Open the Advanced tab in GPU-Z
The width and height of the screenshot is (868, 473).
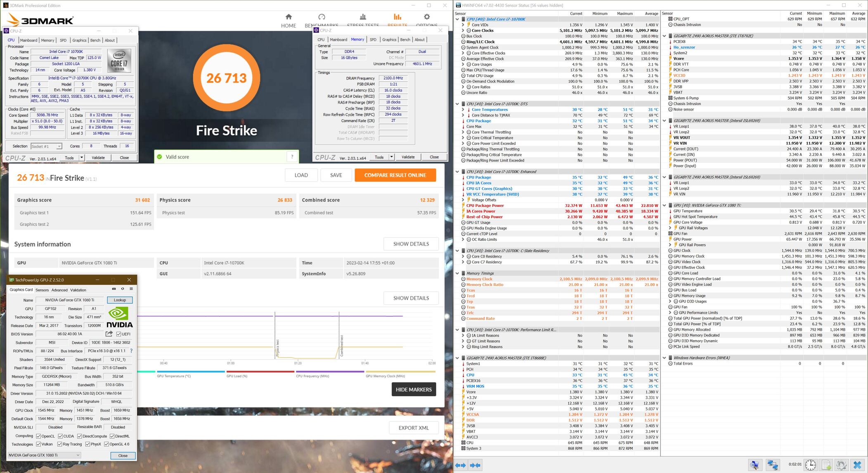coord(59,290)
